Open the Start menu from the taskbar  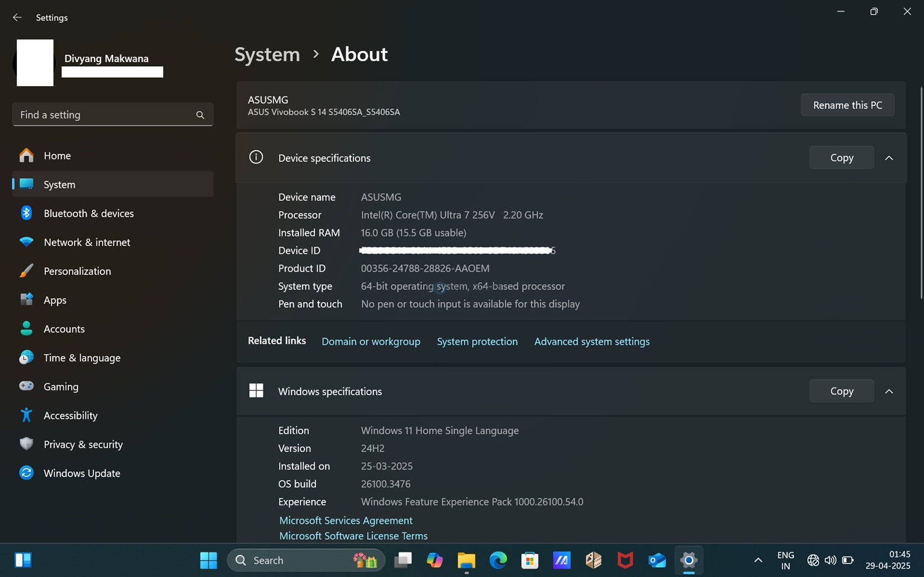pos(208,560)
